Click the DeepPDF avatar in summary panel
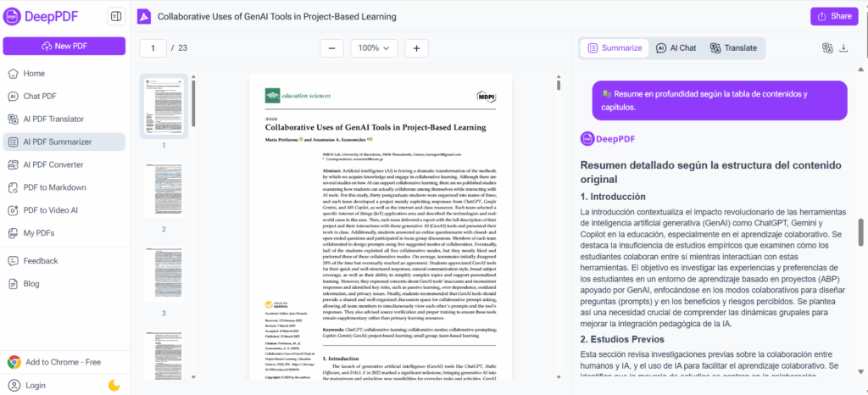The height and width of the screenshot is (395, 868). click(x=587, y=139)
